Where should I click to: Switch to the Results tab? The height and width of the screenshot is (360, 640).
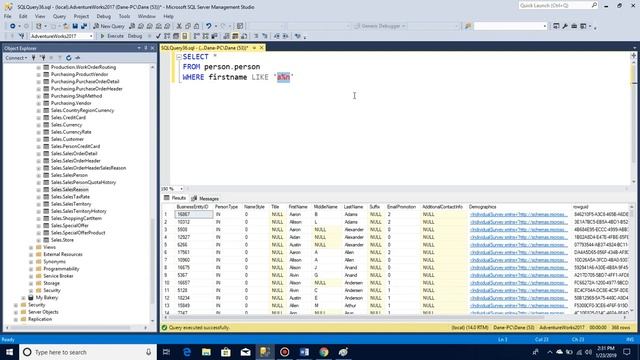[x=175, y=198]
